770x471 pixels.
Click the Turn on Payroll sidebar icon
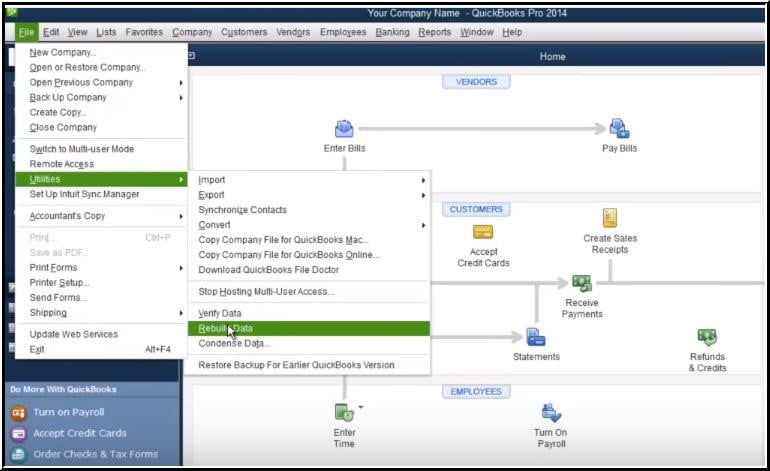click(x=19, y=413)
